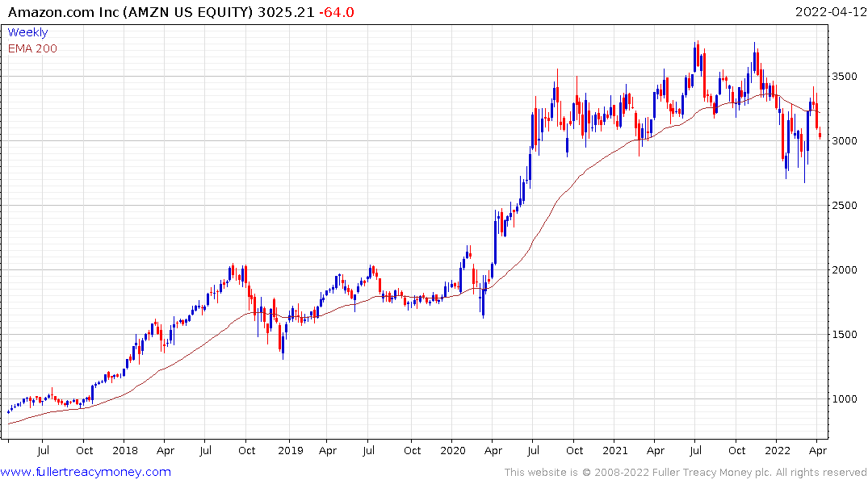Image resolution: width=868 pixels, height=484 pixels.
Task: Click the 3000 price axis label
Action: coord(845,141)
